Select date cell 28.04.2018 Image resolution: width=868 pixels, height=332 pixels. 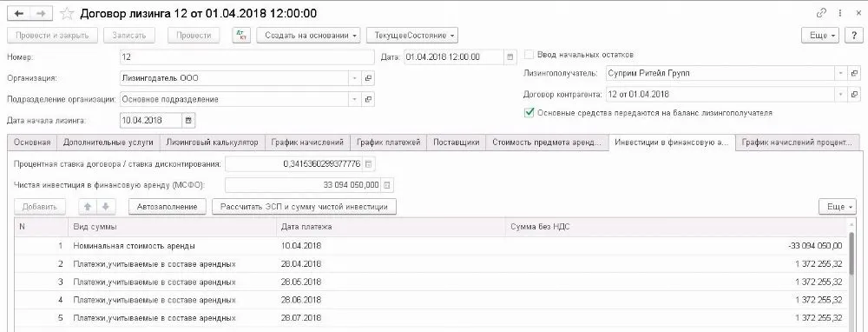[x=391, y=264]
